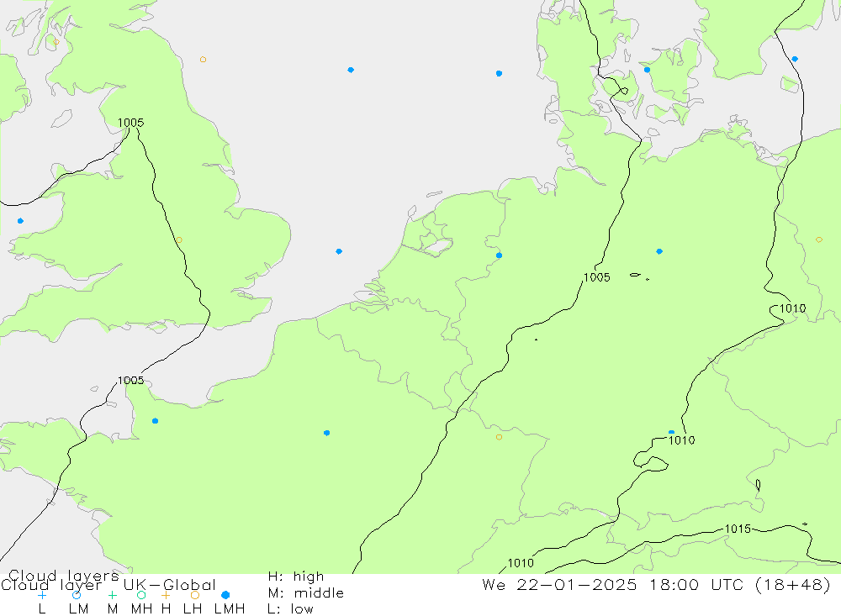The height and width of the screenshot is (616, 841).
Task: Select the blue marker in northern France near Paris
Action: pyautogui.click(x=326, y=433)
